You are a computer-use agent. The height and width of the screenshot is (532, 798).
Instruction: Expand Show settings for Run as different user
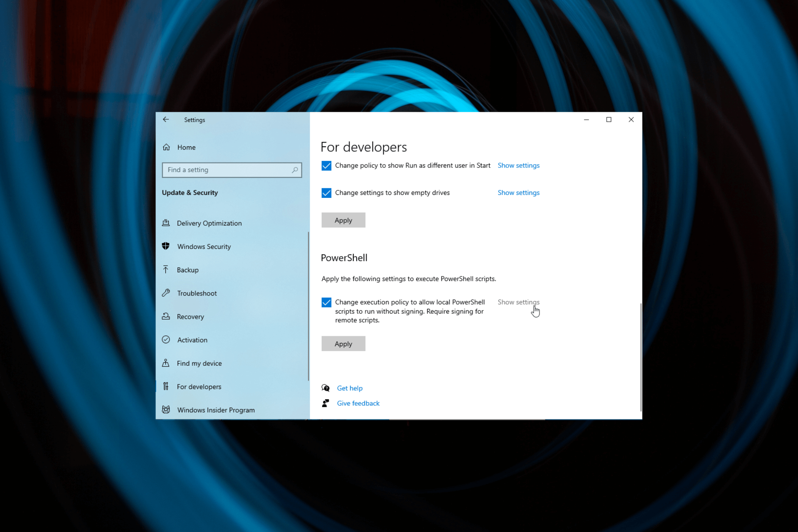(x=518, y=165)
